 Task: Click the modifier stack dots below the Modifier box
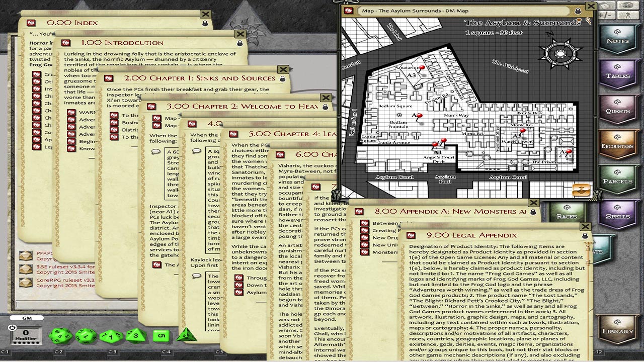click(x=25, y=342)
